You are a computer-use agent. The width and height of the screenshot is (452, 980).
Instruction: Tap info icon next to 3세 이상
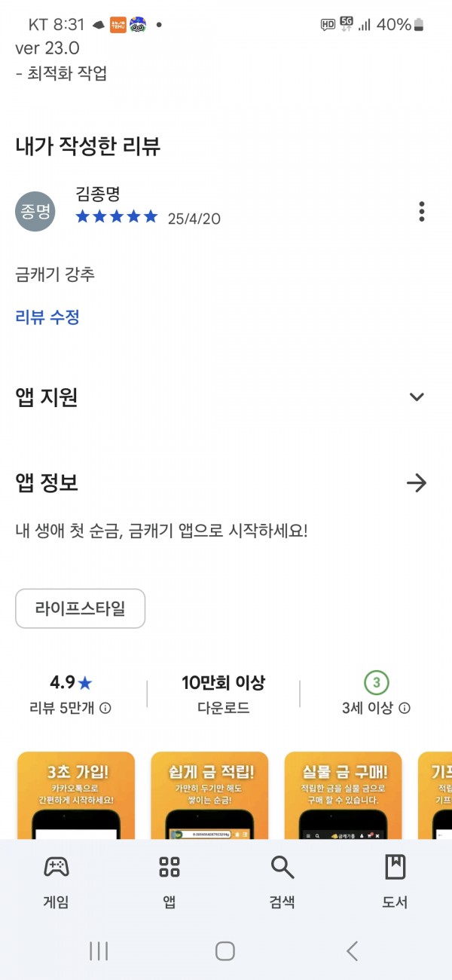pyautogui.click(x=405, y=708)
